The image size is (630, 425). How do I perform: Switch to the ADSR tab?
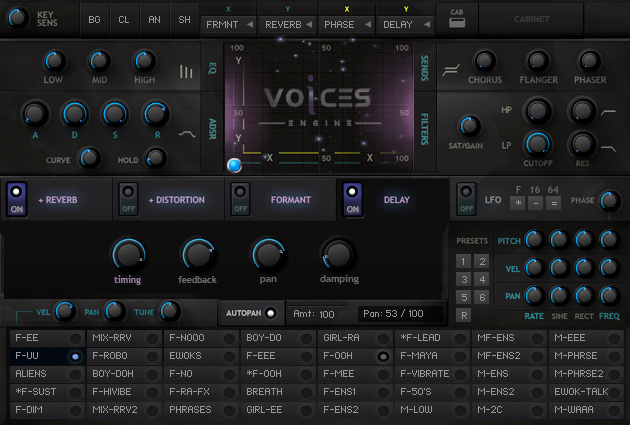click(x=213, y=129)
